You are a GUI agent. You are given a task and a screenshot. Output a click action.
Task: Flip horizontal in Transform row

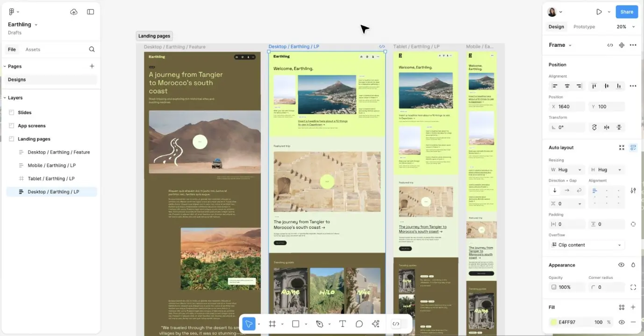[607, 127]
